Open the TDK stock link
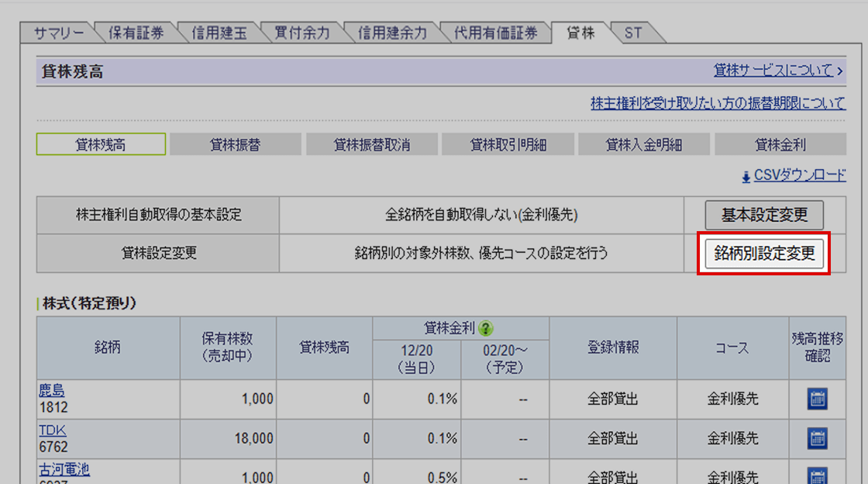This screenshot has width=868, height=484. 50,430
